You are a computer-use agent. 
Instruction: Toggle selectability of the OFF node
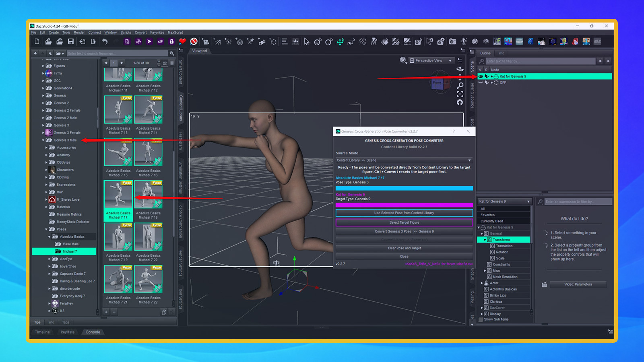487,82
